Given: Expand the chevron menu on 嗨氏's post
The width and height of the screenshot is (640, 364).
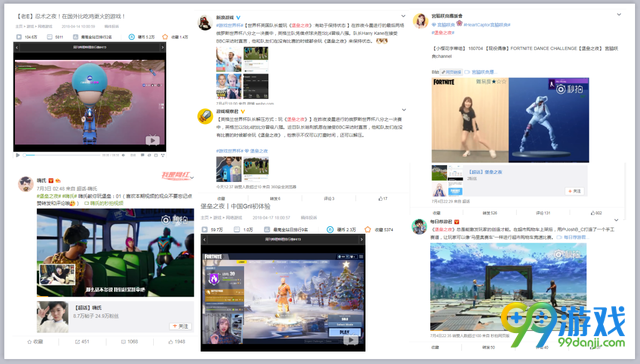Looking at the screenshot, I should [x=191, y=178].
